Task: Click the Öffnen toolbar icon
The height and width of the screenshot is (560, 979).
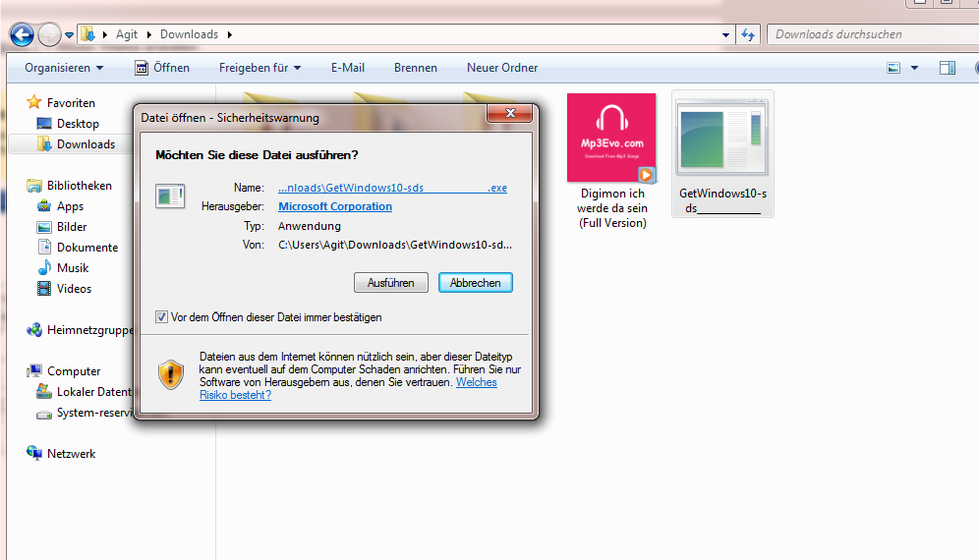Action: click(x=142, y=68)
